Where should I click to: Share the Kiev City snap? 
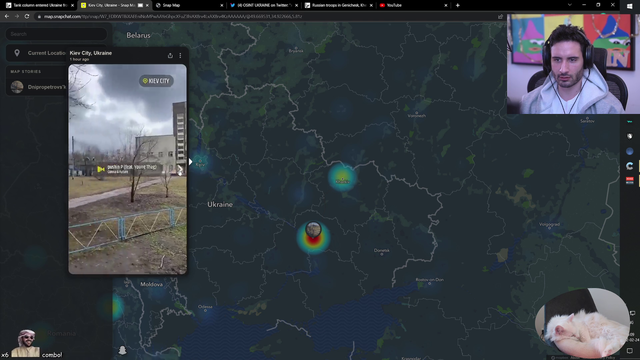(x=170, y=56)
